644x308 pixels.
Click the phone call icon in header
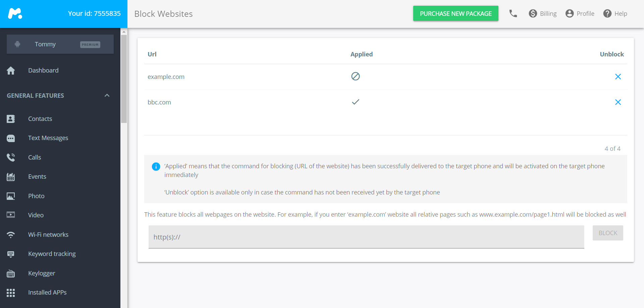tap(513, 13)
